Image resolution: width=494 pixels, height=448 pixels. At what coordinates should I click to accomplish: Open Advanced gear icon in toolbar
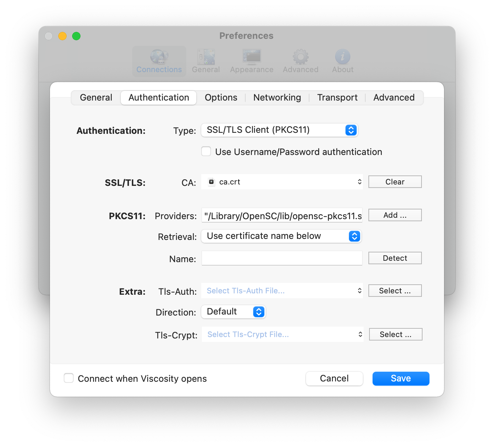300,57
